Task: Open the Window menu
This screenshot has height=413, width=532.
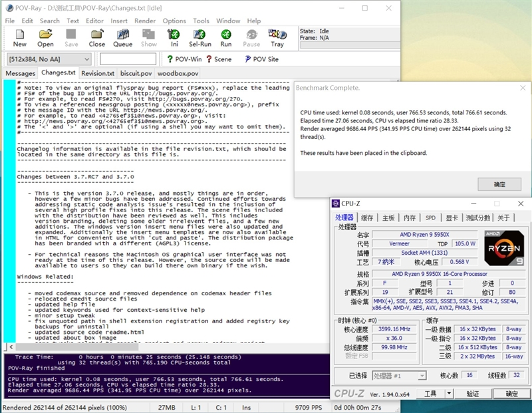Action: (x=228, y=21)
